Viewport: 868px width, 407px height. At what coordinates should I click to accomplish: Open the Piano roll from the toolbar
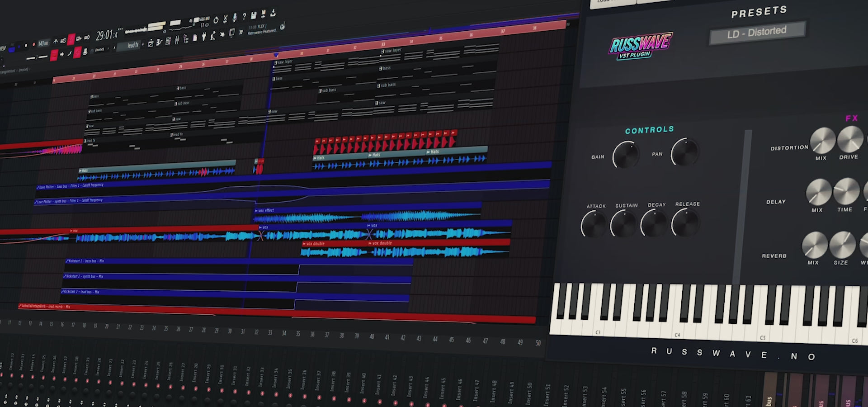pos(159,42)
